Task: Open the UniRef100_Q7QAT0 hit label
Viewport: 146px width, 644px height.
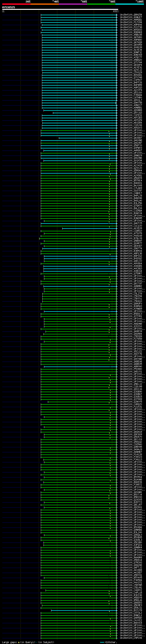Action: (131, 206)
